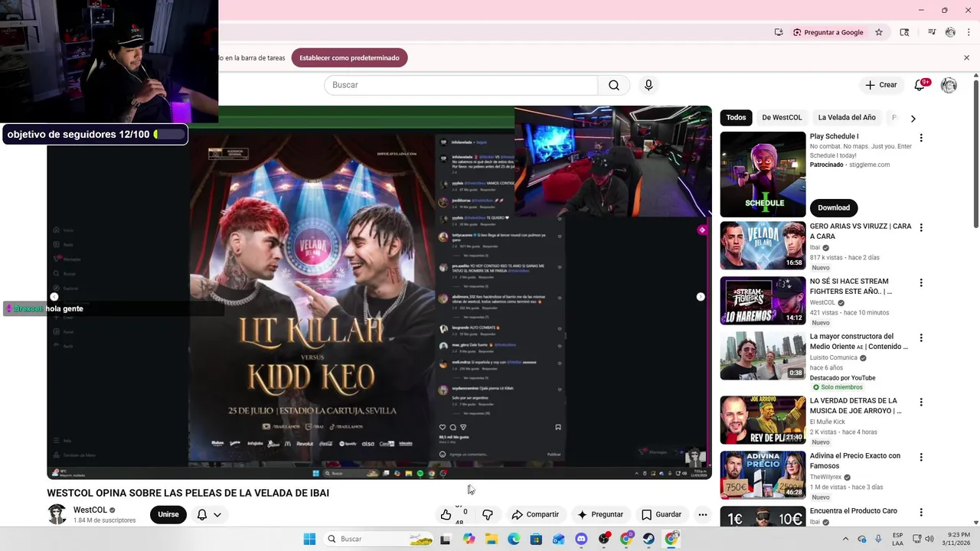Open Chrome three-dot menu
The height and width of the screenshot is (551, 980).
click(x=968, y=32)
